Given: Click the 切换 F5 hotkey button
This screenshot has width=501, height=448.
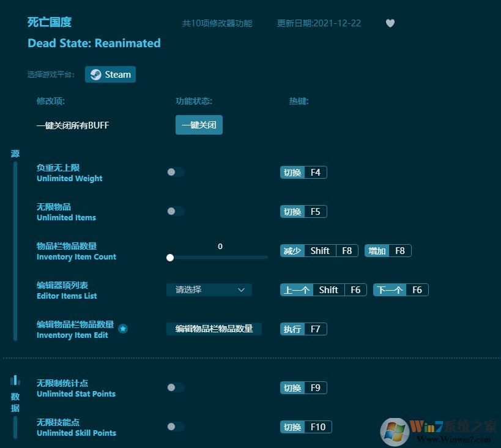Looking at the screenshot, I should pos(303,211).
